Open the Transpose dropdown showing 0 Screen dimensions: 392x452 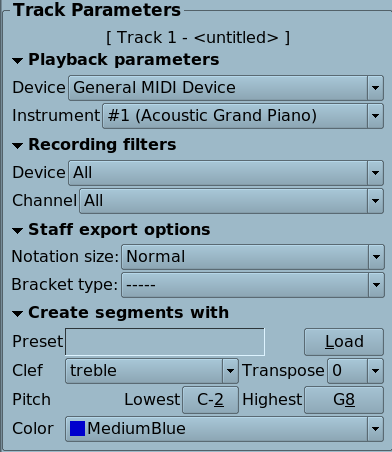pos(355,371)
